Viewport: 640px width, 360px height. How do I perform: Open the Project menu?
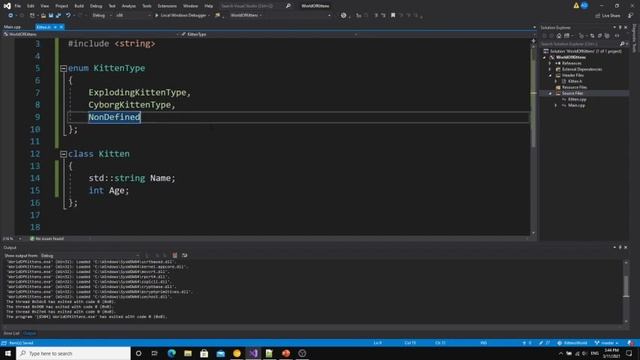point(62,6)
